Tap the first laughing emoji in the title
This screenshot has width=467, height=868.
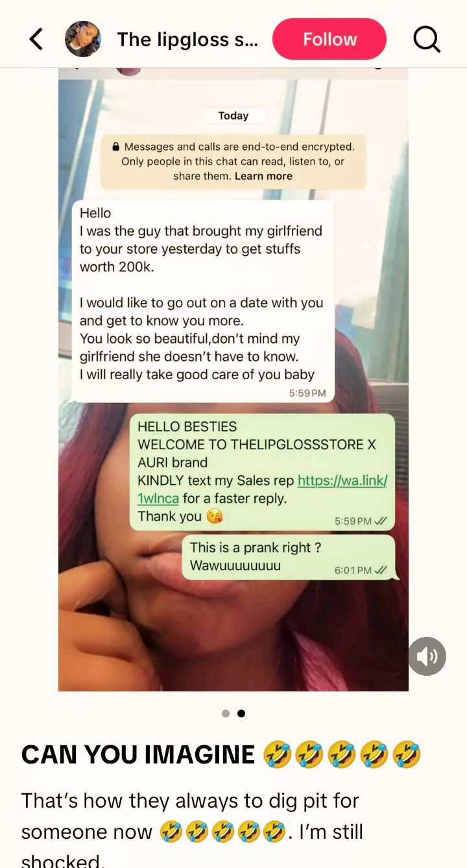pos(278,755)
